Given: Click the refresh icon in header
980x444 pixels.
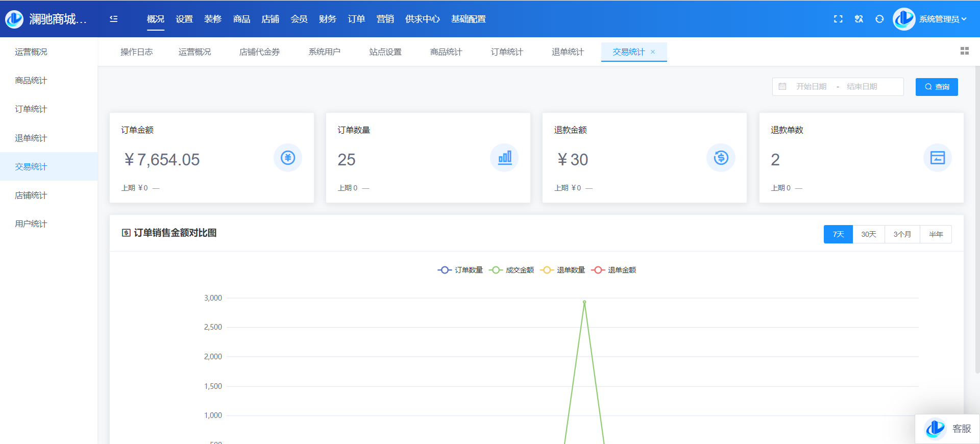Looking at the screenshot, I should [879, 19].
